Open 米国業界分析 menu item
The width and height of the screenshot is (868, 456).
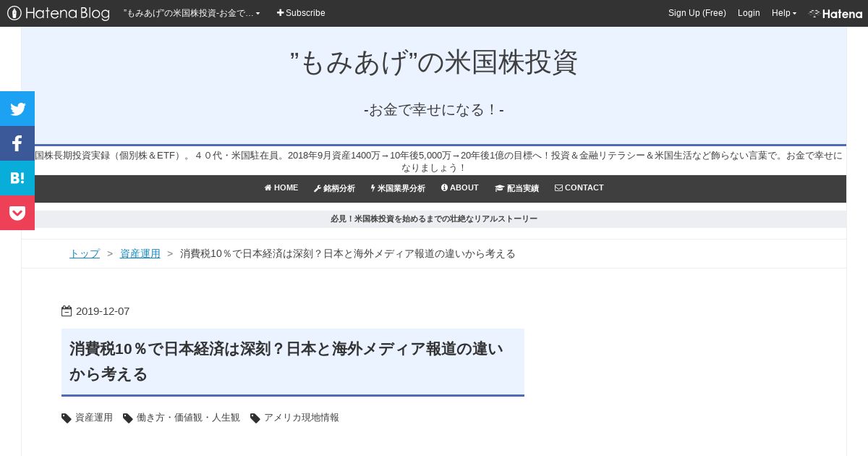pyautogui.click(x=398, y=188)
